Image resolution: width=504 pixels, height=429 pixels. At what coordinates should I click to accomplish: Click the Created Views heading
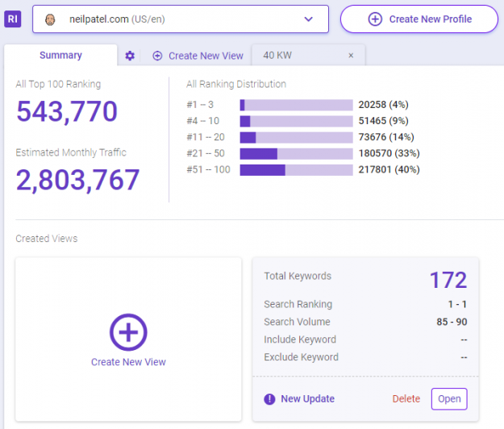[47, 239]
